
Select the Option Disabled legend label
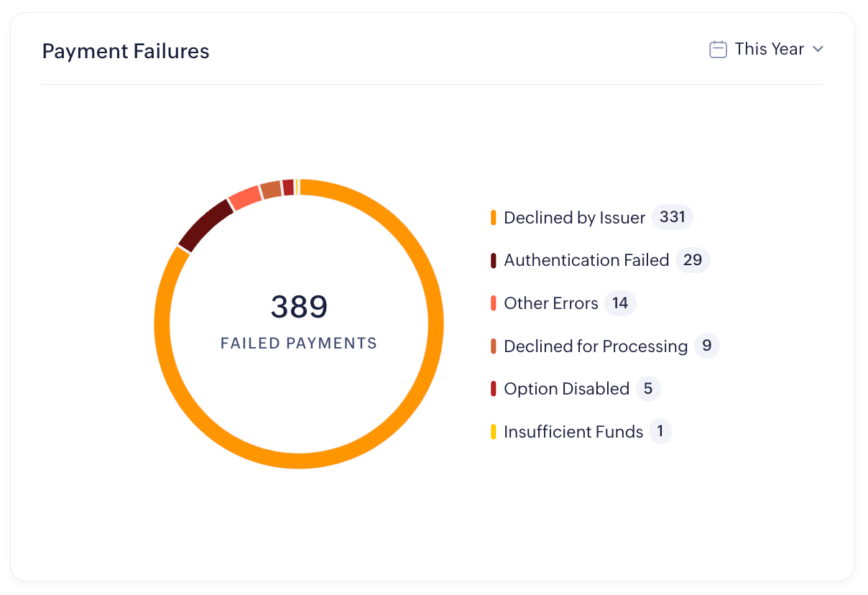[566, 389]
